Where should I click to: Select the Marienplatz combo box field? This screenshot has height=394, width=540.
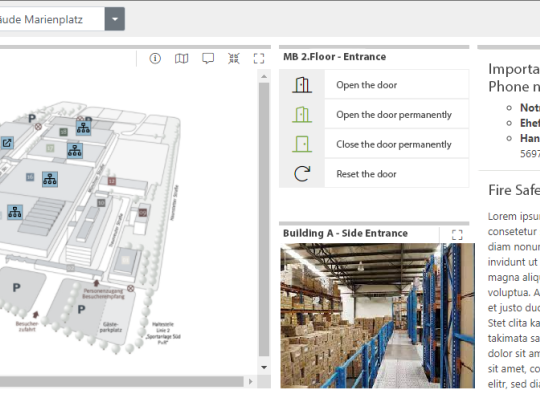click(x=52, y=19)
